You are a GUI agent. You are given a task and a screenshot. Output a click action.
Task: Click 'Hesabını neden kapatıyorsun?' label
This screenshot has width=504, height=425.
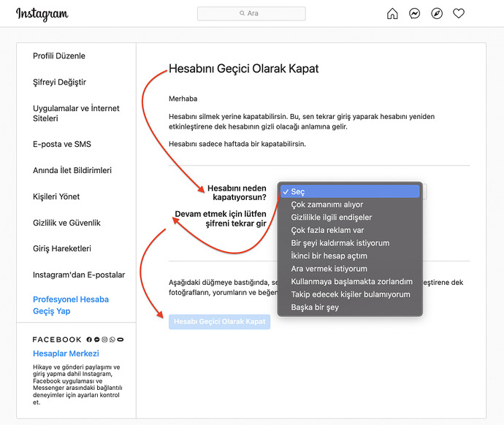pos(237,193)
